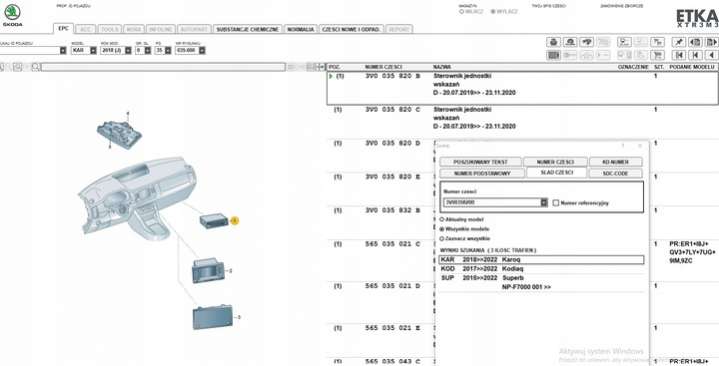This screenshot has width=719, height=366.
Task: Select the single left arrow navigation icon
Action: [x=712, y=55]
